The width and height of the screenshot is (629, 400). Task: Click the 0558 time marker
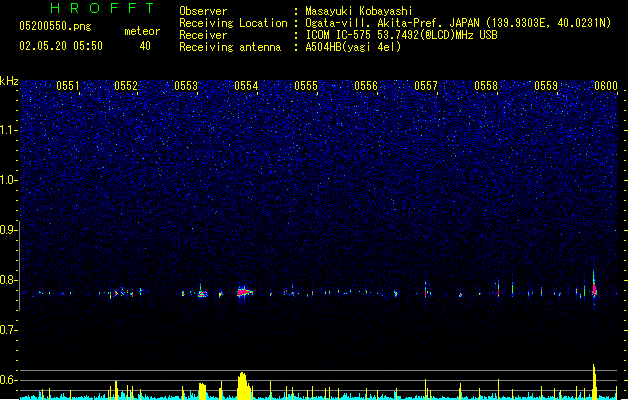(x=486, y=86)
